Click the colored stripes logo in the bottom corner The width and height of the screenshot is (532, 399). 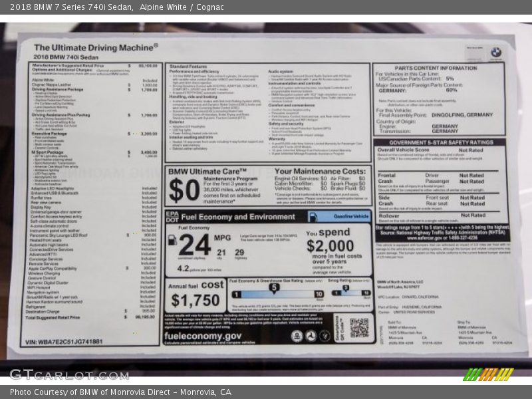[x=488, y=374]
